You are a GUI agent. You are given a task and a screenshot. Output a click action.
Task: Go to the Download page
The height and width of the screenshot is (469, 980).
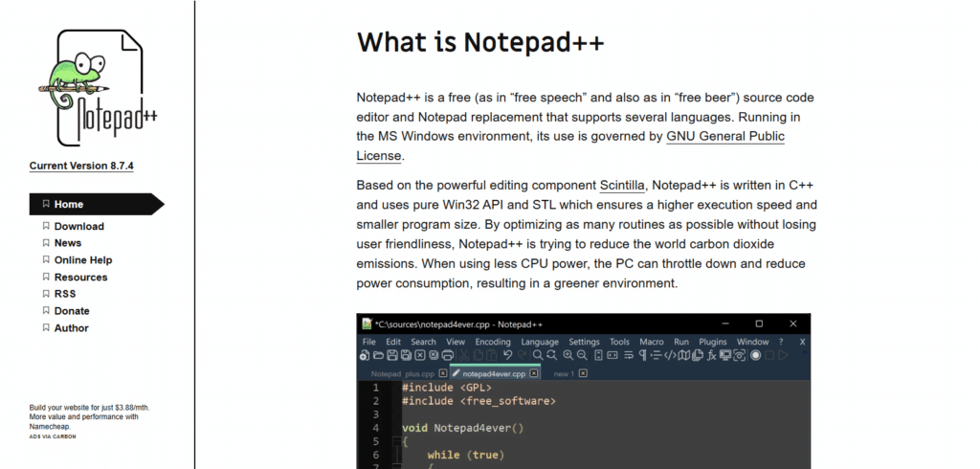[x=78, y=227]
